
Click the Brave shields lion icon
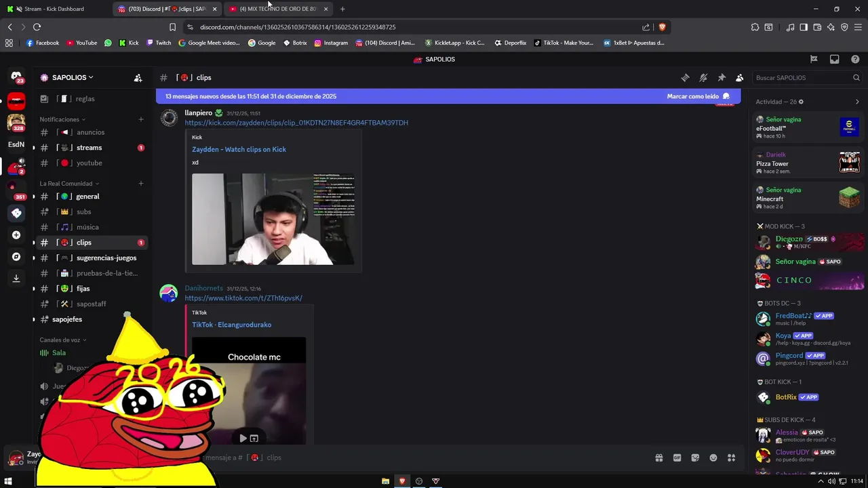(x=662, y=27)
